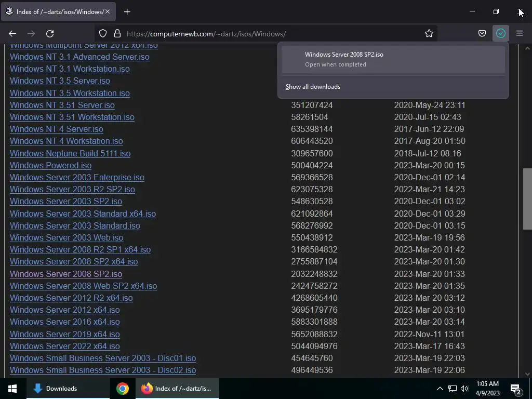Download Windows Server 2016 x64.iso
Image resolution: width=532 pixels, height=399 pixels.
[x=65, y=322]
